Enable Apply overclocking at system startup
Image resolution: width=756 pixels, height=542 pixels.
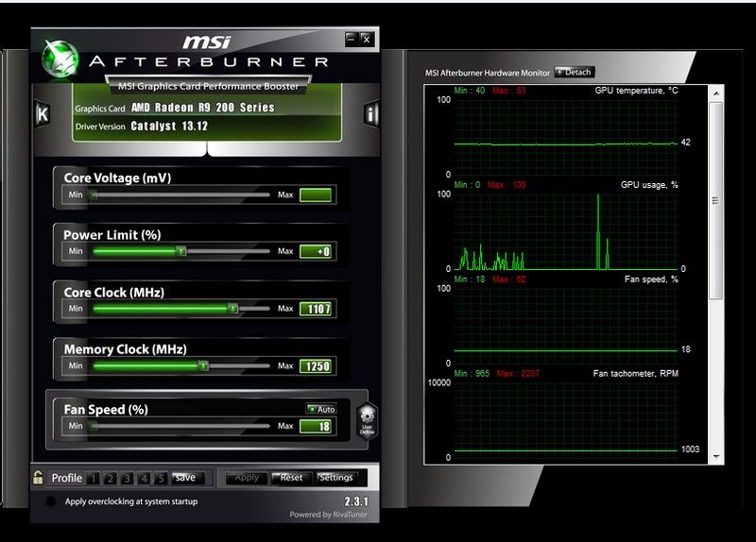click(x=51, y=501)
